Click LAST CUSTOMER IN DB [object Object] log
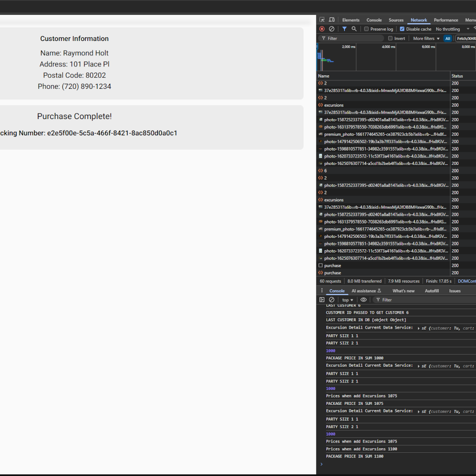Image resolution: width=476 pixels, height=476 pixels. tap(366, 320)
